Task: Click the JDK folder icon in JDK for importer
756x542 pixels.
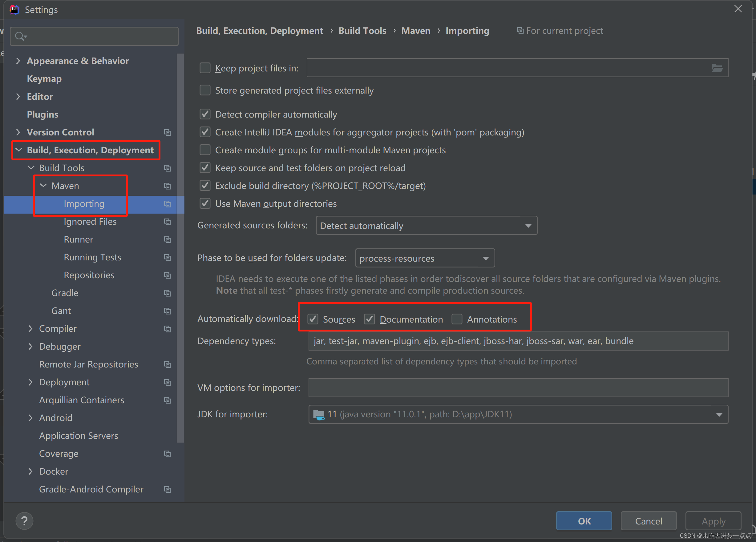Action: pyautogui.click(x=319, y=414)
